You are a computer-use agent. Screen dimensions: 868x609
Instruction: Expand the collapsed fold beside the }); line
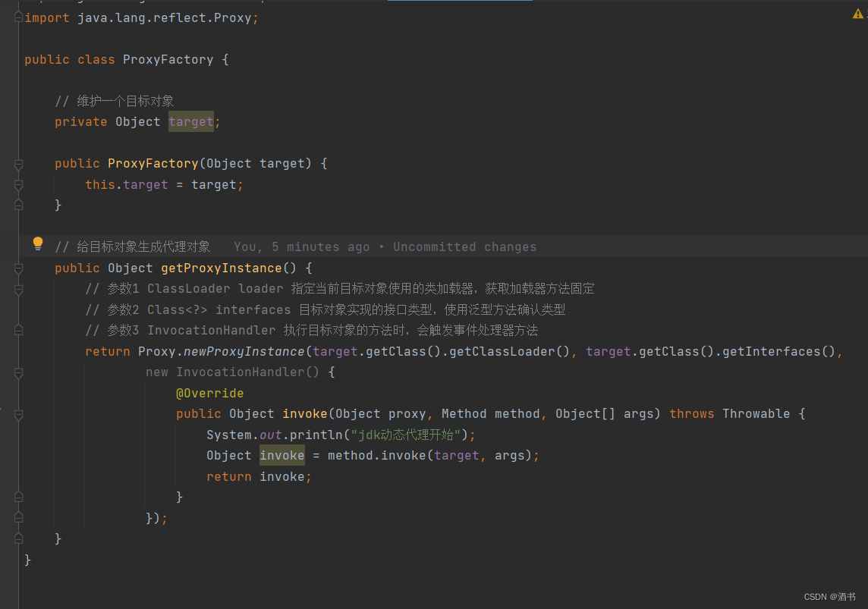tap(17, 518)
